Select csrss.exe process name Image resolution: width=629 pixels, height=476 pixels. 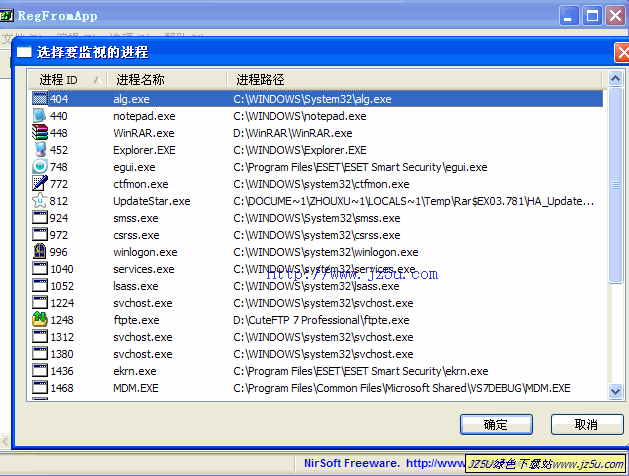[136, 235]
